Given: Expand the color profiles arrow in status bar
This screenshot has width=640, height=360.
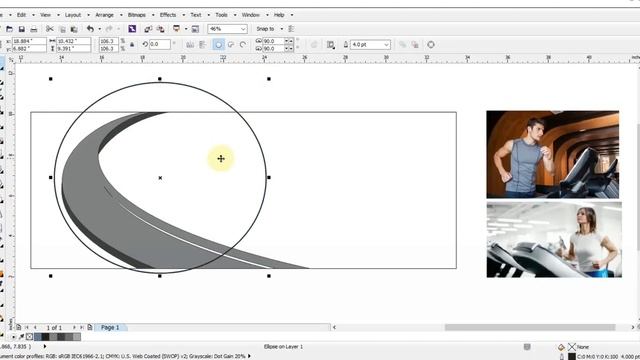Looking at the screenshot, I should coord(249,356).
